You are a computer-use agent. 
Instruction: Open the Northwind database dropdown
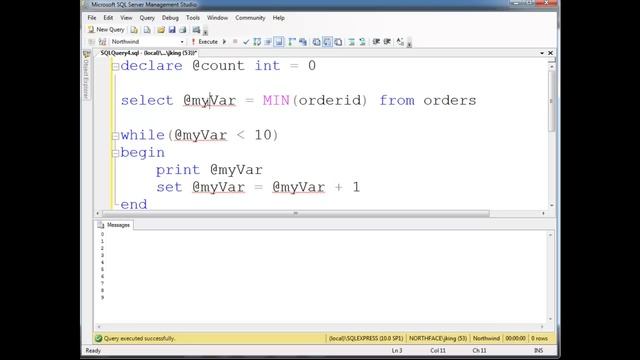tap(182, 42)
